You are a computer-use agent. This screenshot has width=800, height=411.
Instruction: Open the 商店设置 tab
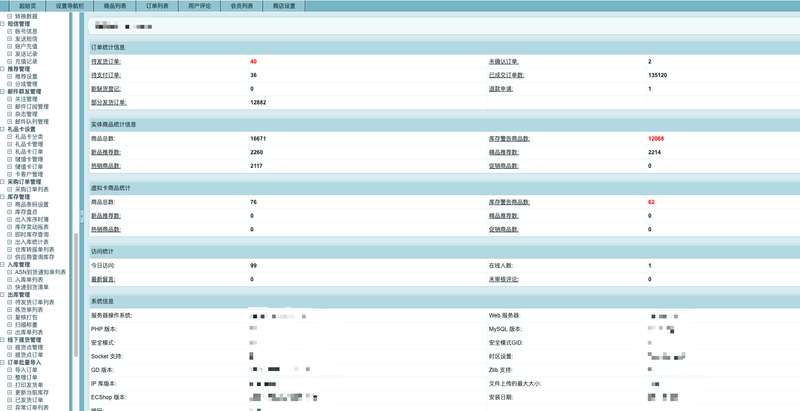coord(284,6)
